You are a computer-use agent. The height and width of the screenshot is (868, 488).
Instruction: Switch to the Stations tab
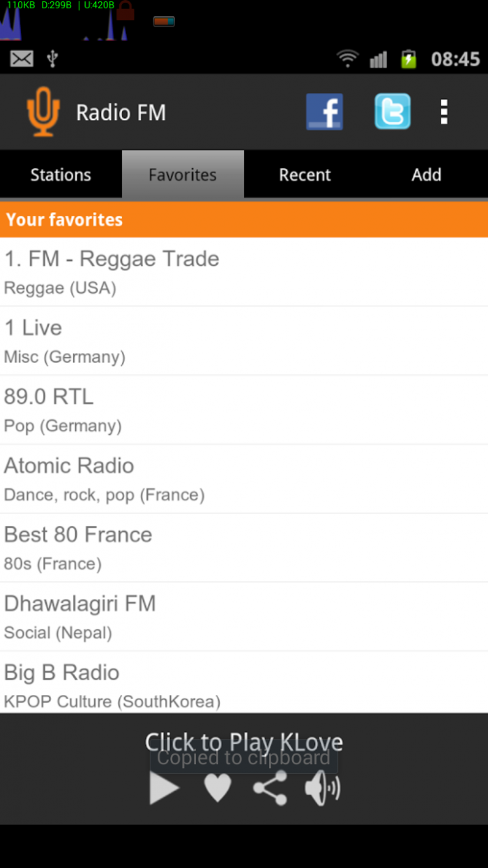click(61, 174)
